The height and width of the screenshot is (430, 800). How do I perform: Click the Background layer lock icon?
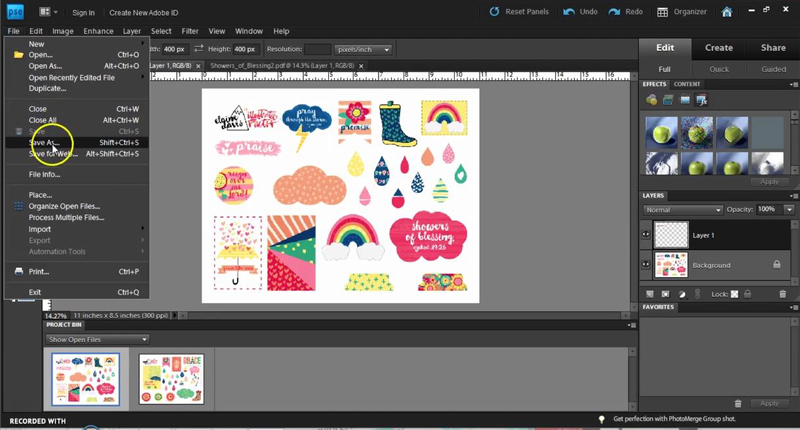pos(777,264)
